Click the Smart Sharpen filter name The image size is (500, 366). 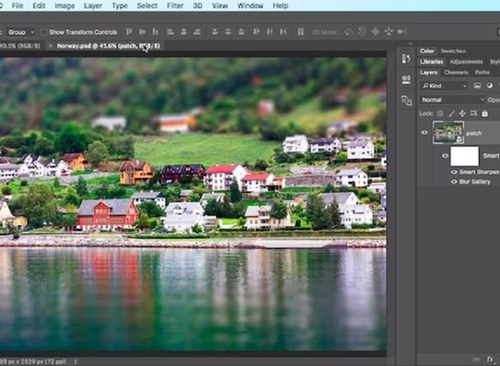(x=479, y=172)
